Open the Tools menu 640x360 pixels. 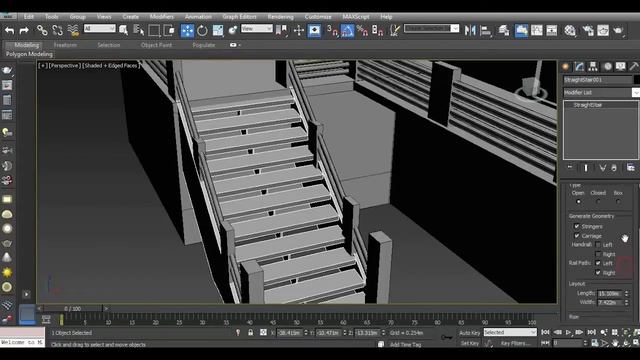coord(51,17)
